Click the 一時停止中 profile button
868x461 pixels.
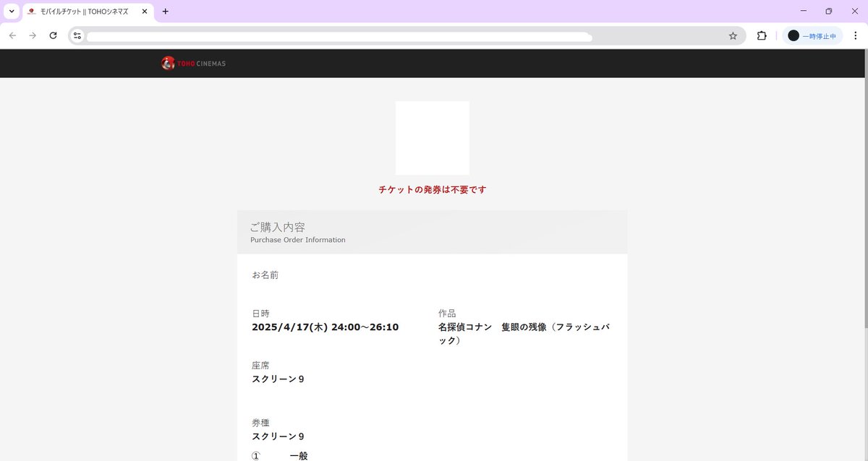812,35
